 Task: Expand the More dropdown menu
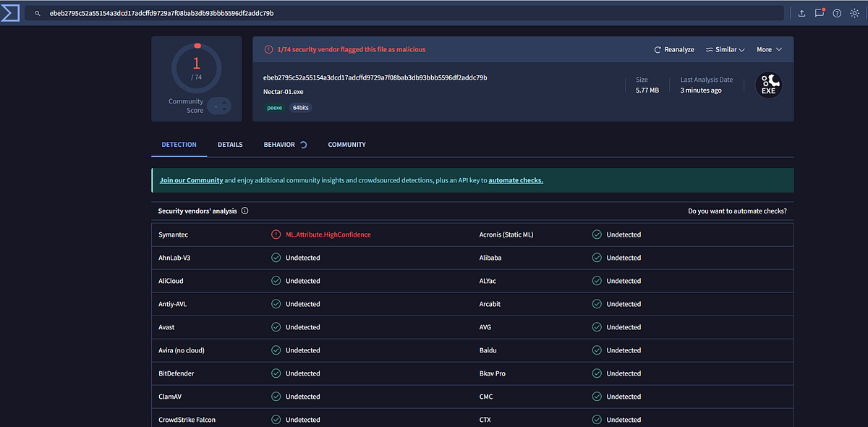pos(769,49)
